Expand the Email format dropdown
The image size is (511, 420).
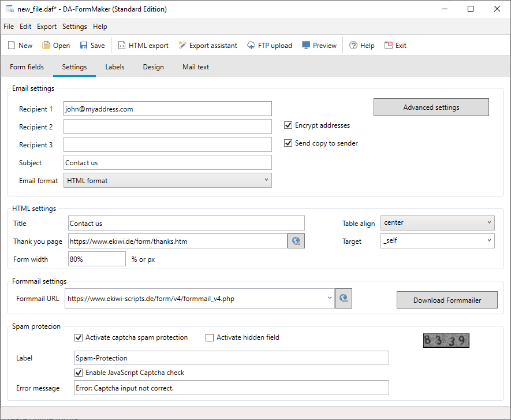(167, 180)
